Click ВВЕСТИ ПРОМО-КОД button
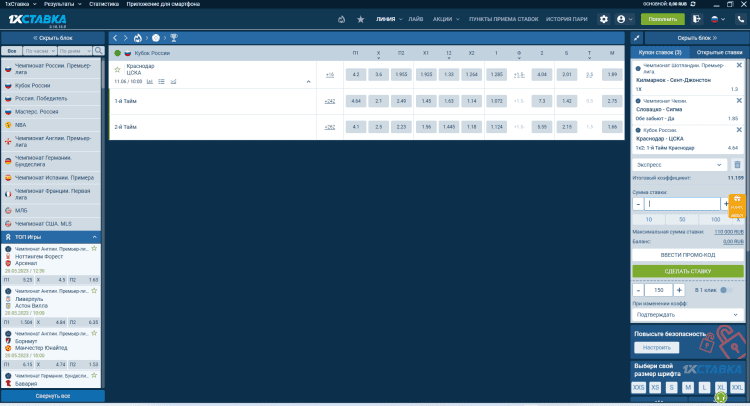This screenshot has height=406, width=750. click(688, 255)
